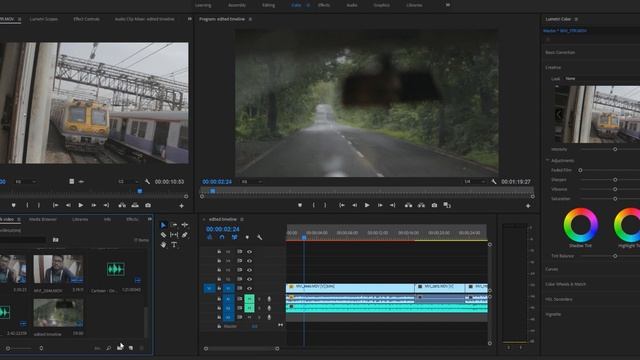Screen dimensions: 640x360
Task: Expand the Basic Correction section
Action: (x=560, y=52)
